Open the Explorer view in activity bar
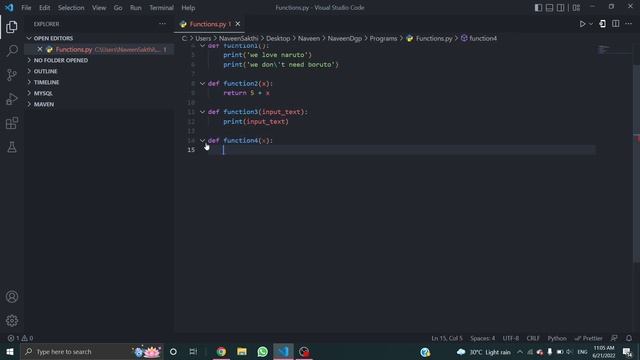This screenshot has width=640, height=360. (12, 27)
